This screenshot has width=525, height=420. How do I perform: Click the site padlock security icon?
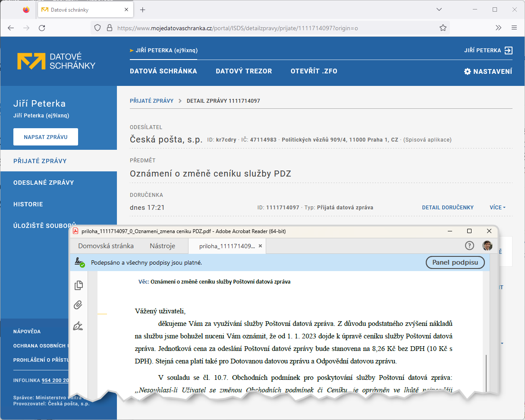[109, 28]
